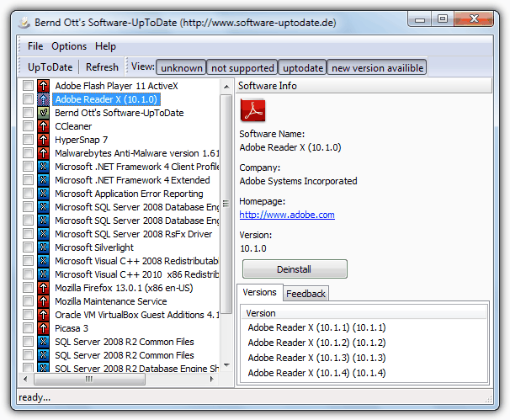The height and width of the screenshot is (420, 510).
Task: Toggle the unknown view filter
Action: click(181, 67)
